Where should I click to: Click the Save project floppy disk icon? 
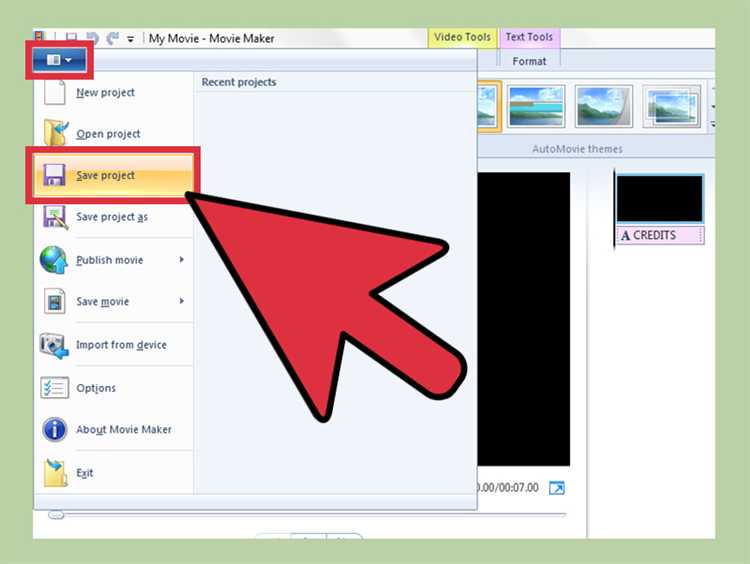54,175
